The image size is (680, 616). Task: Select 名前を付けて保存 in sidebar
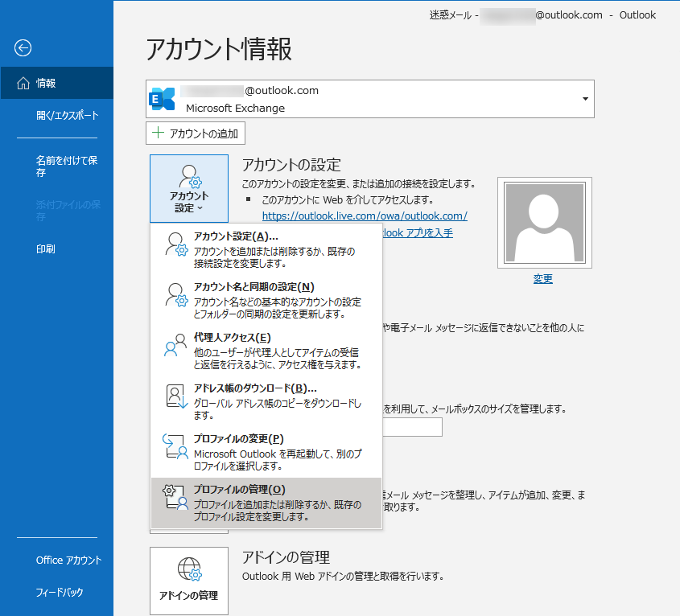tap(68, 166)
